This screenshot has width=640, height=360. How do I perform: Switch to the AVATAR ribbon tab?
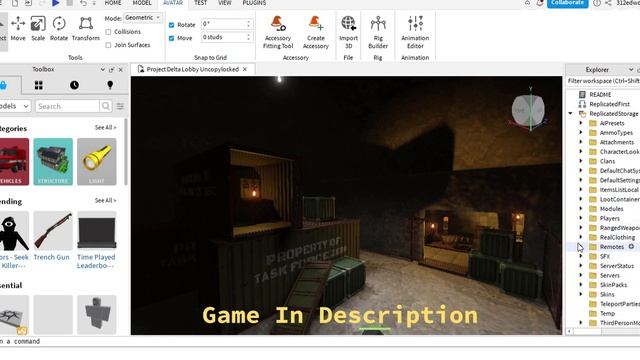173,3
